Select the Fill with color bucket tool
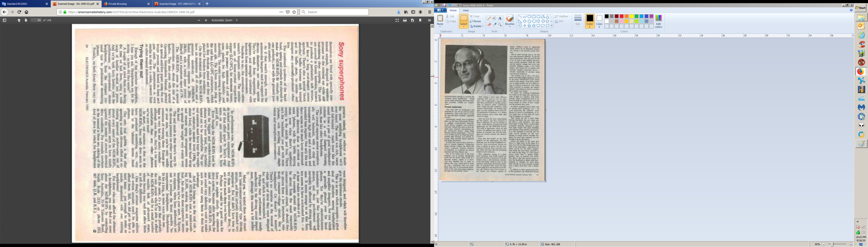Image resolution: width=868 pixels, height=247 pixels. coord(494,18)
